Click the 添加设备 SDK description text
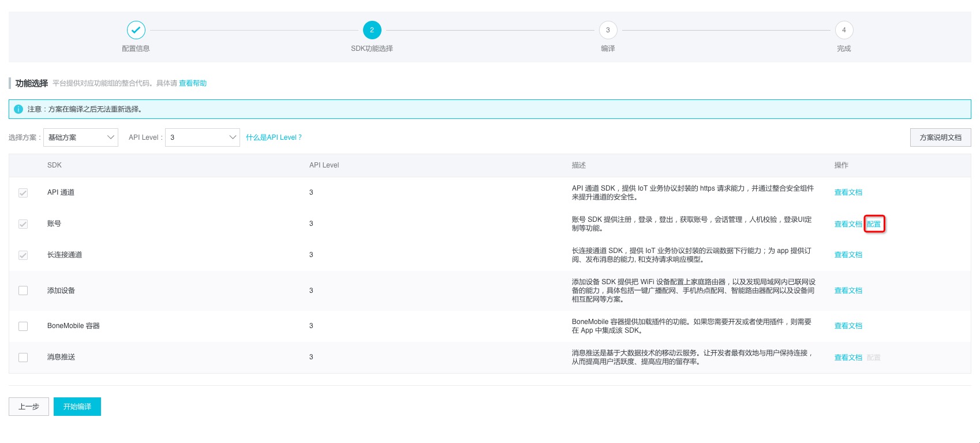 click(x=694, y=291)
